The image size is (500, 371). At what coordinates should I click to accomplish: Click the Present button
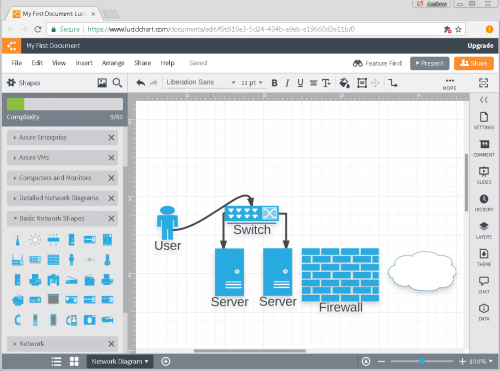430,63
